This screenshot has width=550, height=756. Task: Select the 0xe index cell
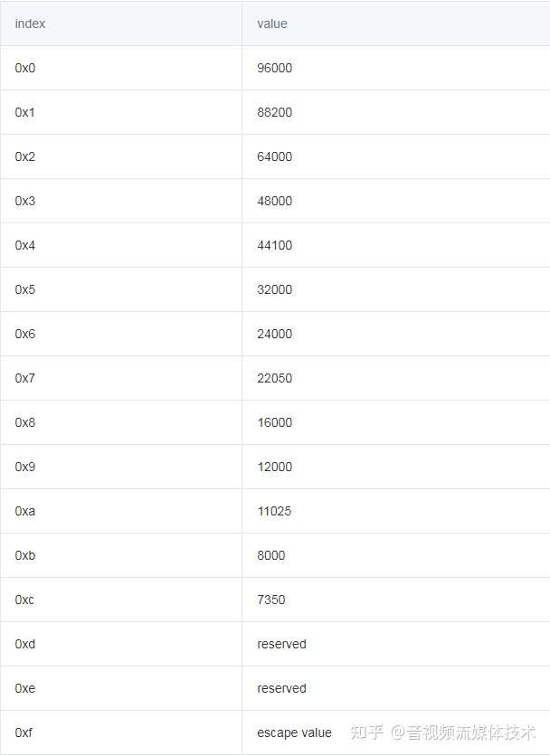click(x=25, y=688)
